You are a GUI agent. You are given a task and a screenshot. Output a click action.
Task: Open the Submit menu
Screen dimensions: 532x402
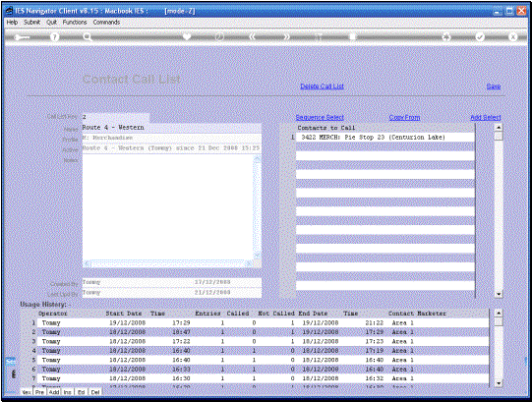click(31, 22)
